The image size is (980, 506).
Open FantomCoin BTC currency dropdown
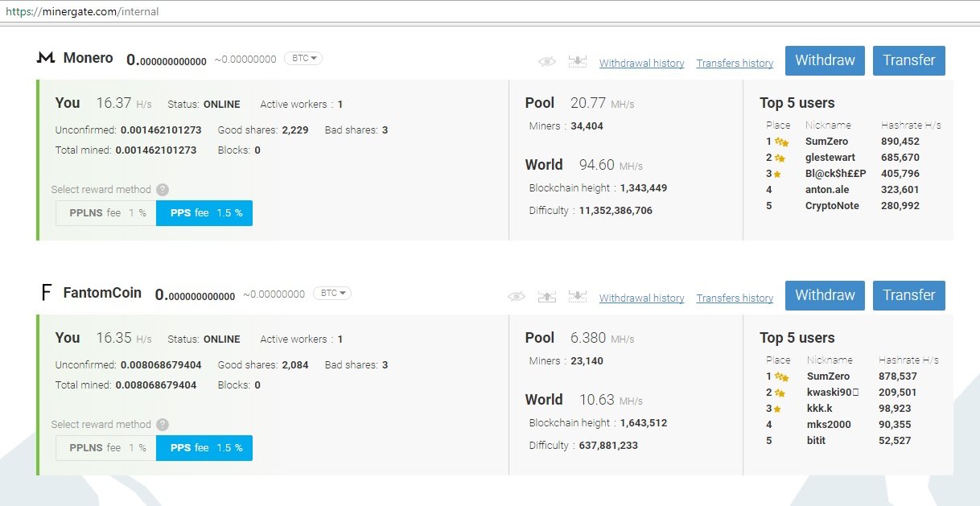click(x=331, y=293)
